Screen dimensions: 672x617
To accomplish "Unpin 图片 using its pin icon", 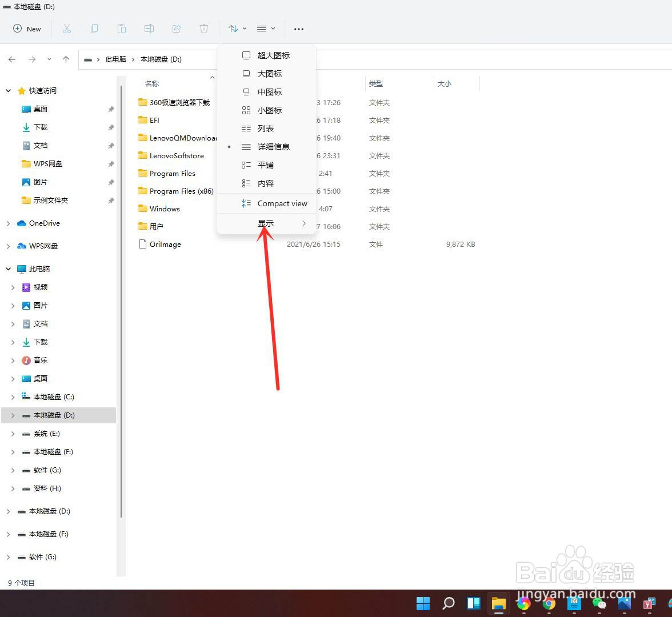I will coord(111,182).
